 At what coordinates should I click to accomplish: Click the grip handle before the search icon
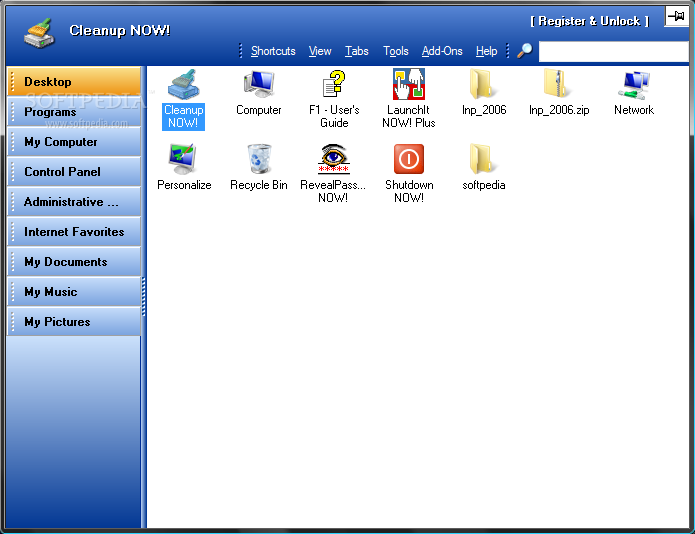click(508, 51)
